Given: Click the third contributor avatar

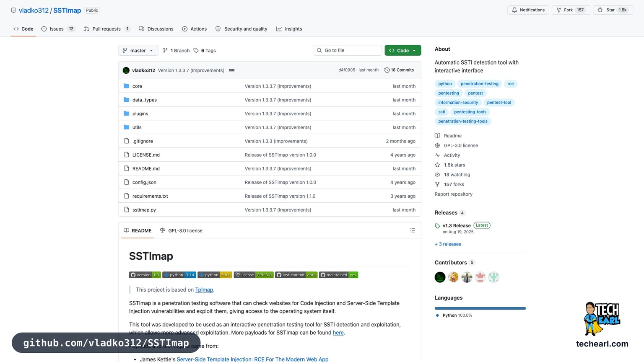Looking at the screenshot, I should click(467, 277).
